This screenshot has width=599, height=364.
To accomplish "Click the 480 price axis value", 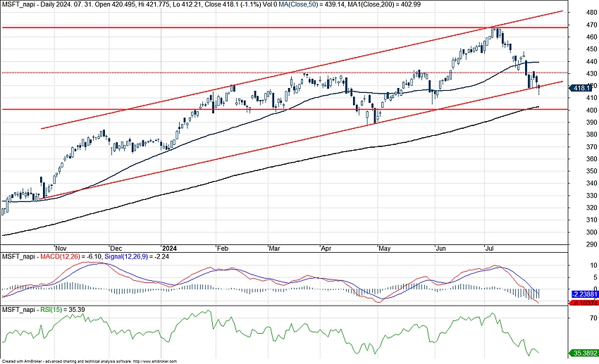I will [592, 13].
